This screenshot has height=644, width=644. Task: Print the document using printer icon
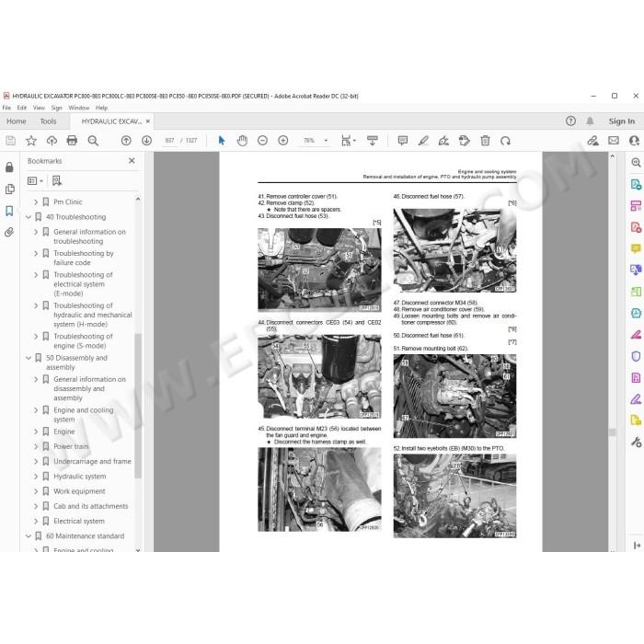72,141
